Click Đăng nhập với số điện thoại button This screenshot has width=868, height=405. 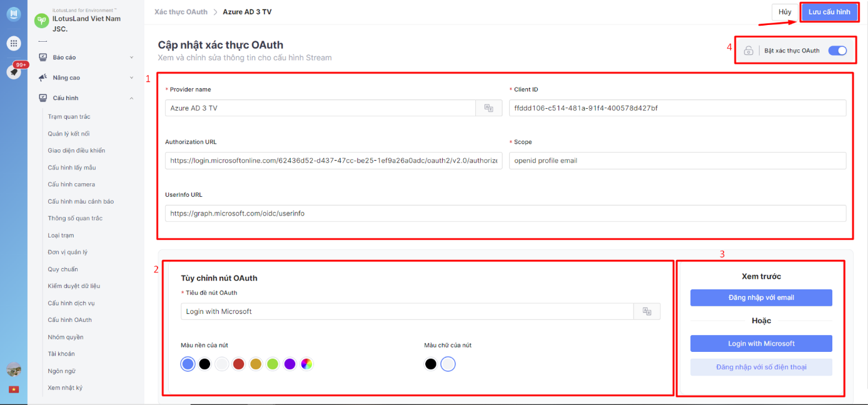(x=761, y=367)
